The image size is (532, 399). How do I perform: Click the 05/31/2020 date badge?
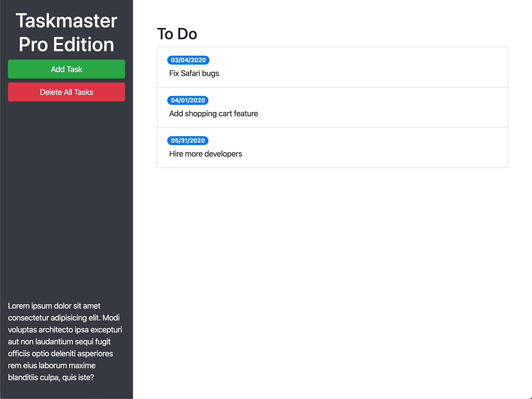pyautogui.click(x=188, y=141)
